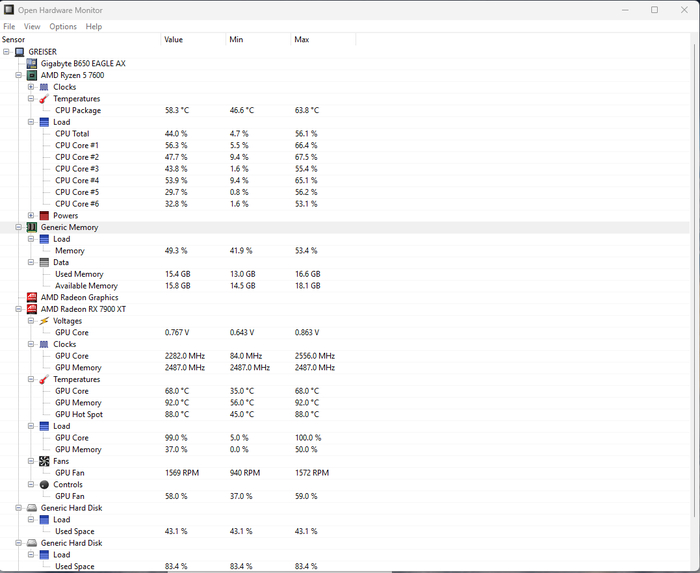
Task: Click the 2556.0 MHz max clock value
Action: [x=315, y=356]
